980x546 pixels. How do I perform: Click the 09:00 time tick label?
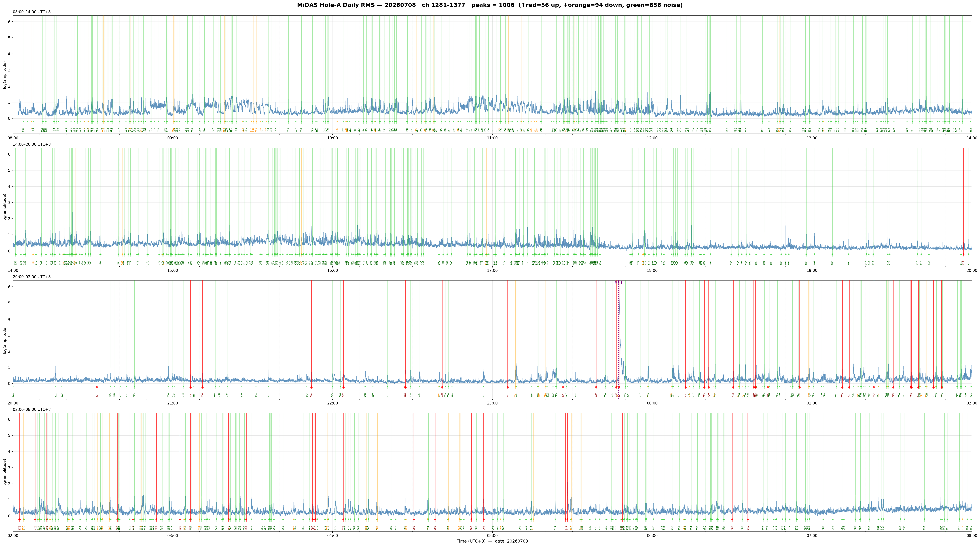click(x=173, y=138)
